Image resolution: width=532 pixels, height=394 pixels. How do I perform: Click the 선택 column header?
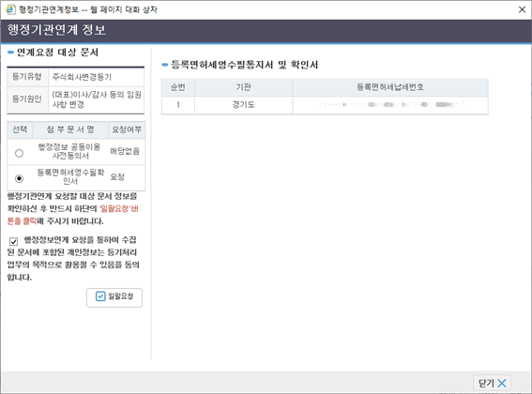(20, 129)
